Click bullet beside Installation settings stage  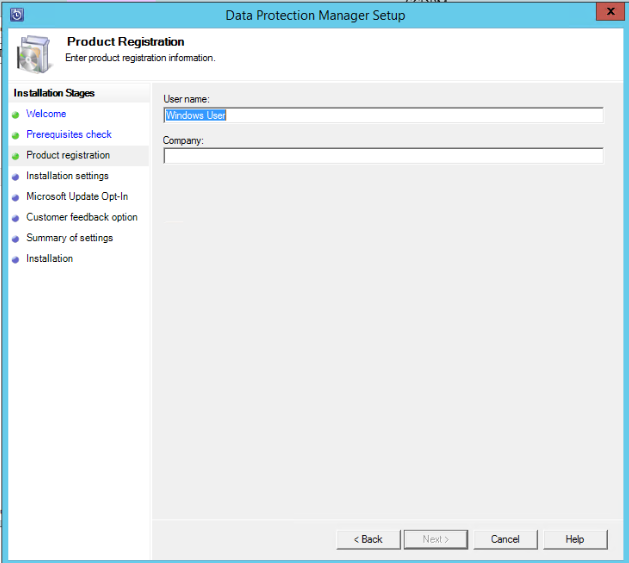pos(16,177)
